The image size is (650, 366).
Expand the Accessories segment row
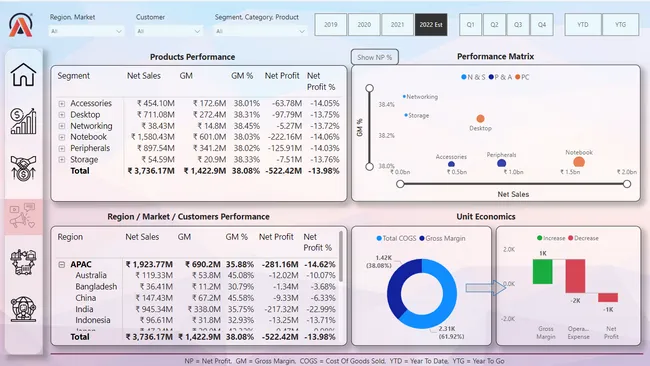point(62,103)
